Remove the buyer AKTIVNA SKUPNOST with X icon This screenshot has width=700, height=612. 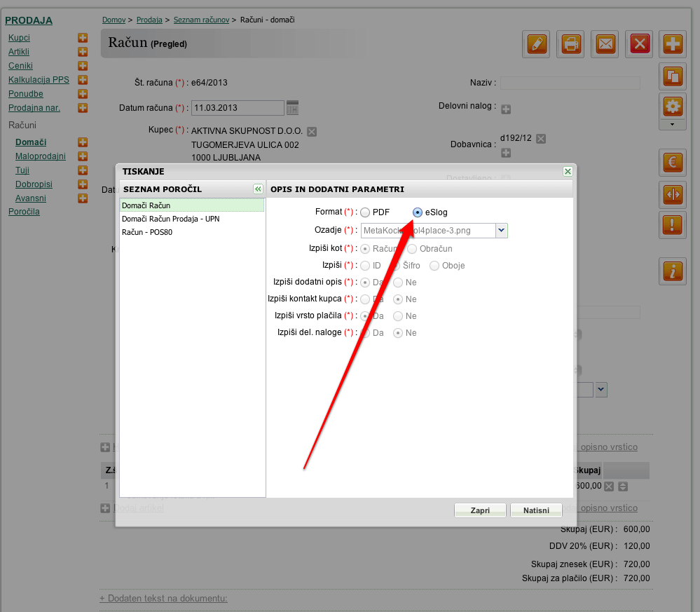(x=312, y=131)
